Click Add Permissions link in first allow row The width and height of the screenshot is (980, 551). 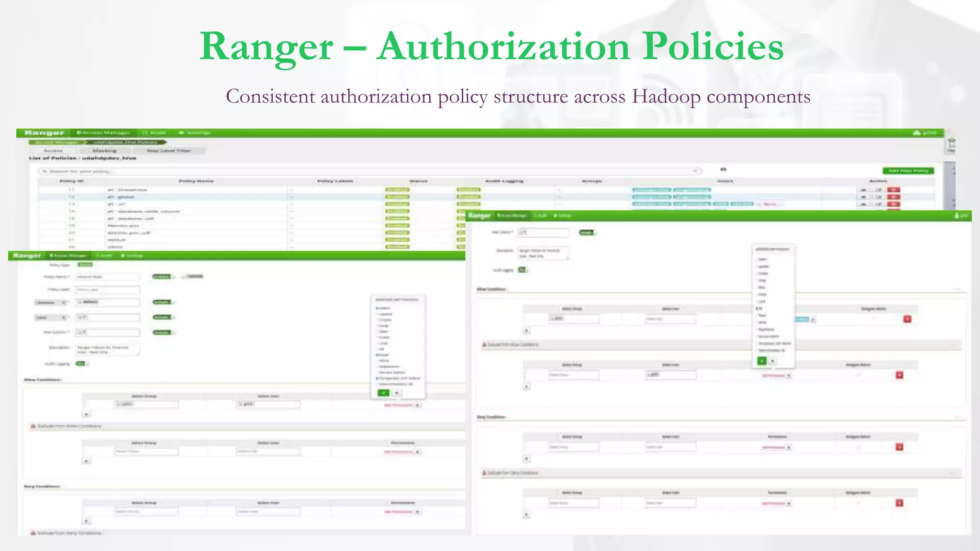[398, 405]
